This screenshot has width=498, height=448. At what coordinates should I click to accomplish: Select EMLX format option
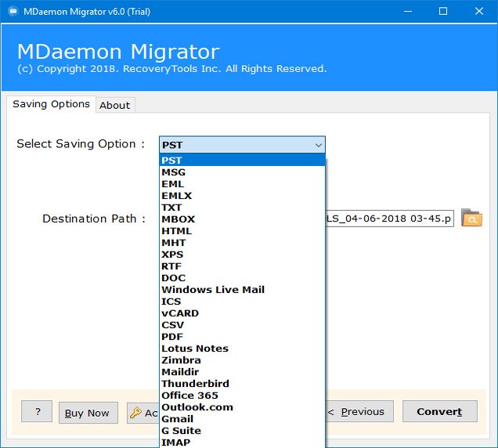[x=242, y=196]
